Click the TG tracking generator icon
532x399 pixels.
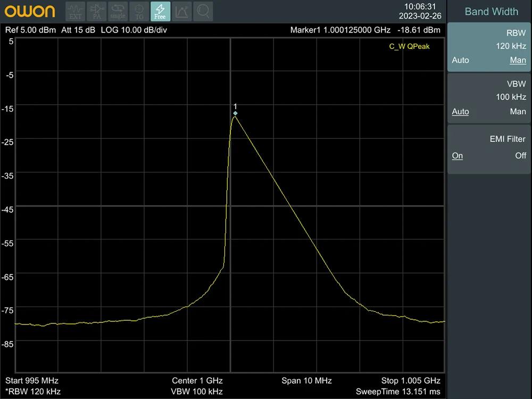click(139, 11)
